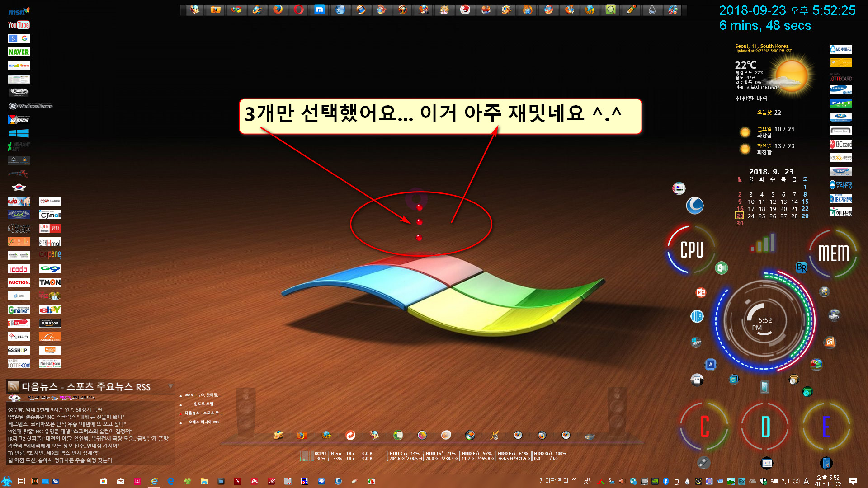Open the TMON shortcut logo

(x=50, y=282)
